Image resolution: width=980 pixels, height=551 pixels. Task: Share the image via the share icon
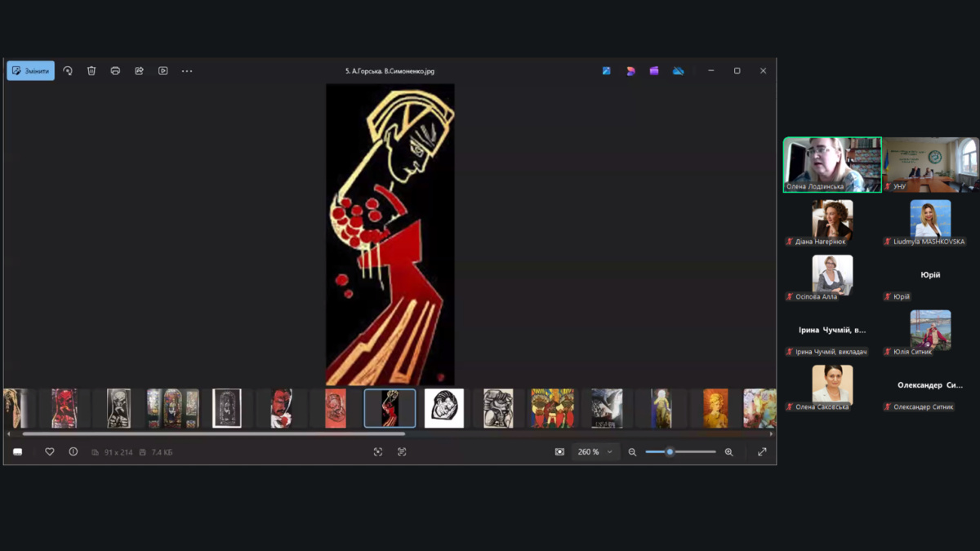[x=139, y=71]
